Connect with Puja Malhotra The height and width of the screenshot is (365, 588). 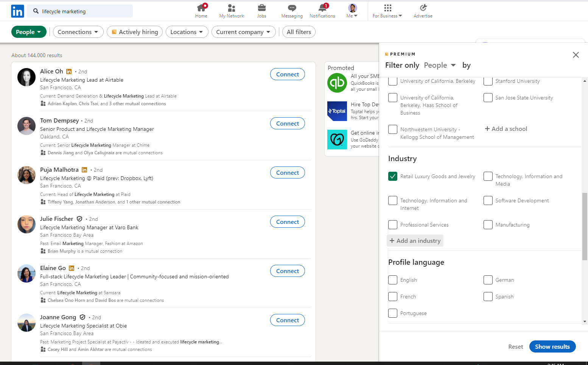pos(288,172)
